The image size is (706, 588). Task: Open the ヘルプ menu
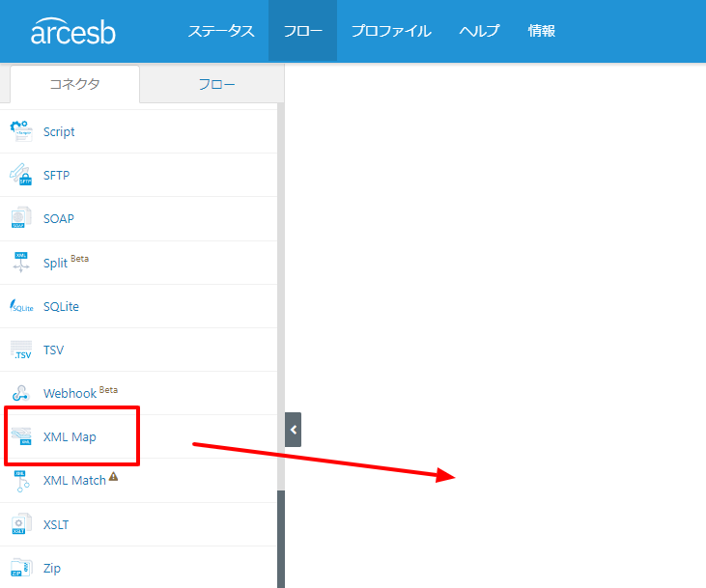pyautogui.click(x=480, y=31)
